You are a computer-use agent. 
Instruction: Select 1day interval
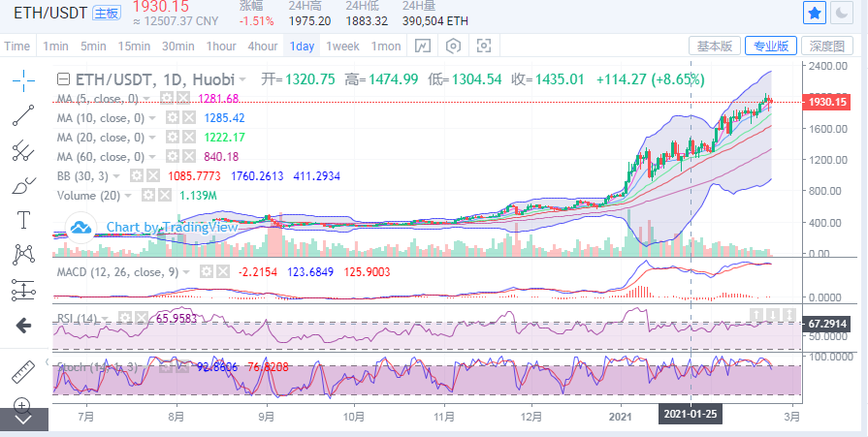[302, 46]
